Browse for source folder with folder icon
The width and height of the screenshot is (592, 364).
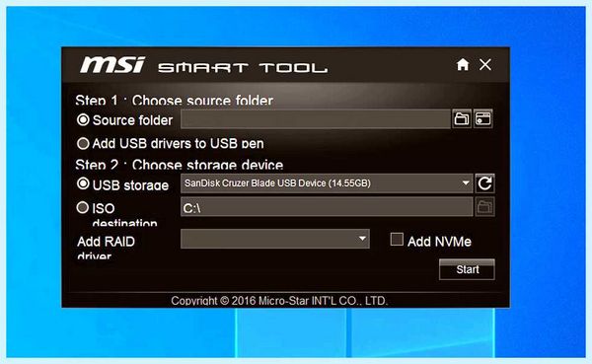point(462,119)
